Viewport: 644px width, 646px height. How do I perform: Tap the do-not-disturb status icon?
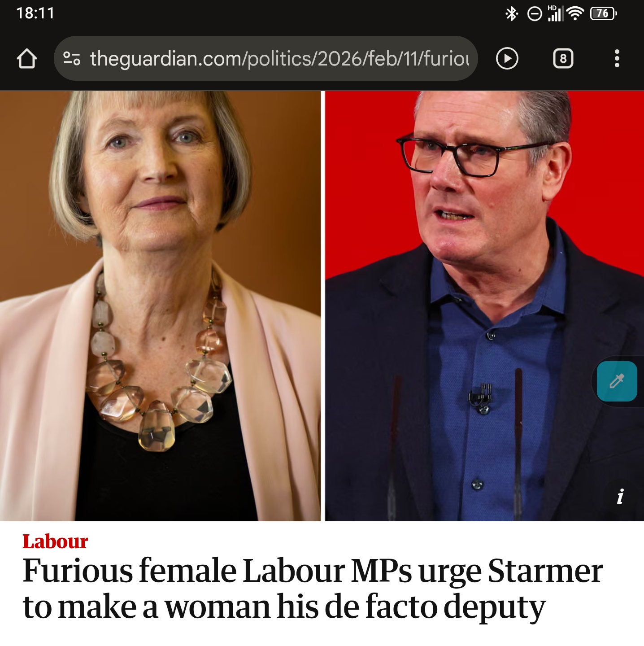[535, 14]
